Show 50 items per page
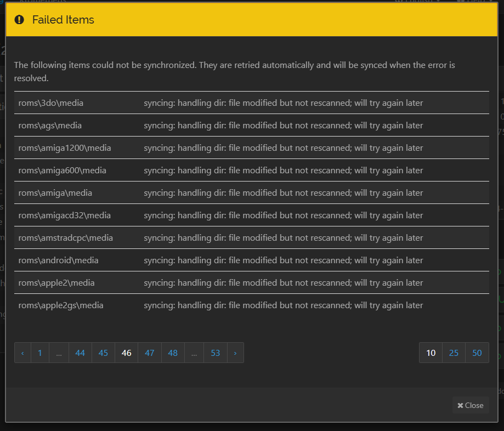The width and height of the screenshot is (504, 431). (x=477, y=353)
